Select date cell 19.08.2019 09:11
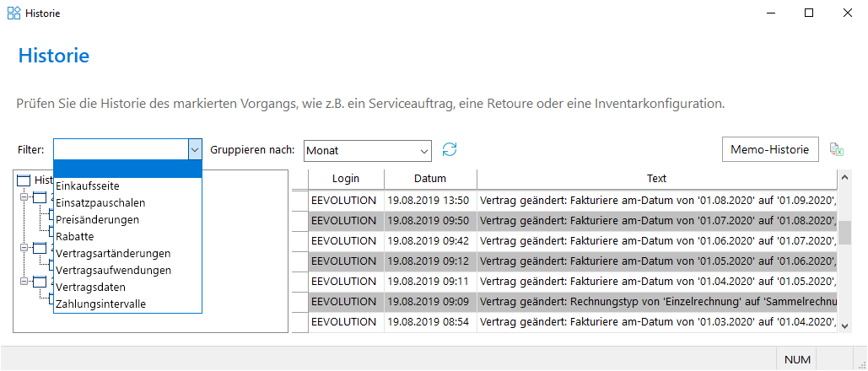The image size is (868, 371). tap(431, 282)
